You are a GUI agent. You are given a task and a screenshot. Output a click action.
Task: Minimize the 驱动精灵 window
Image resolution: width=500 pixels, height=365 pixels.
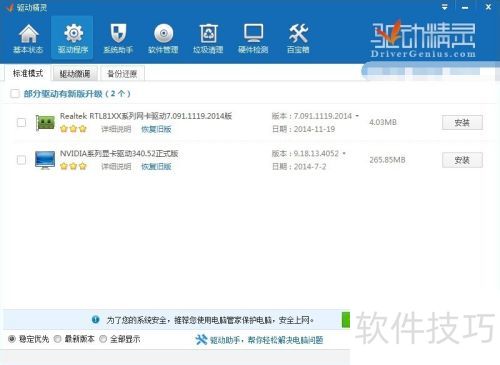(465, 7)
